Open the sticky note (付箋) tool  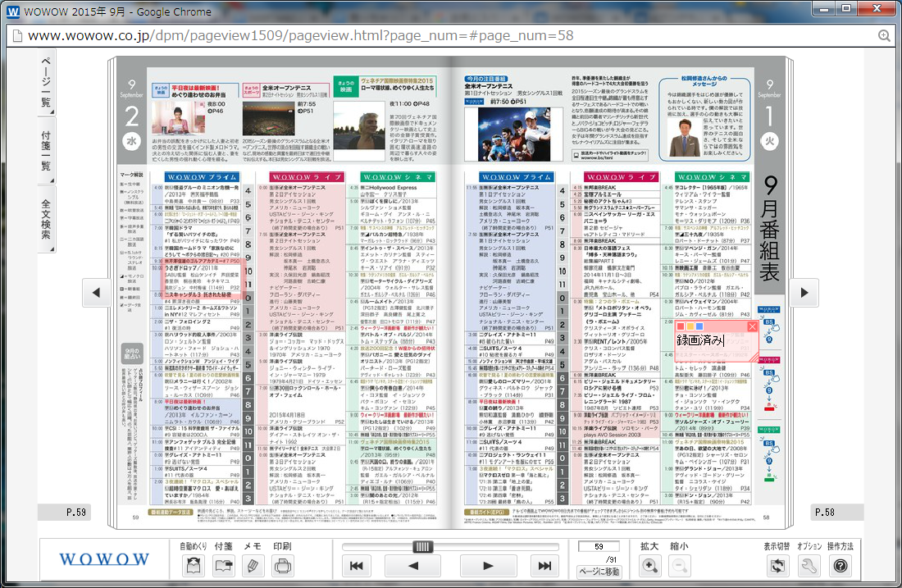[x=224, y=566]
